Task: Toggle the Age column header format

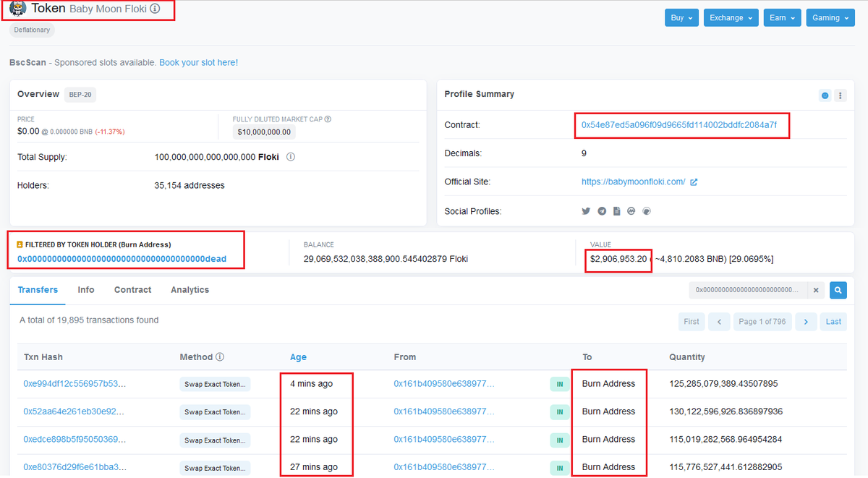Action: point(298,357)
